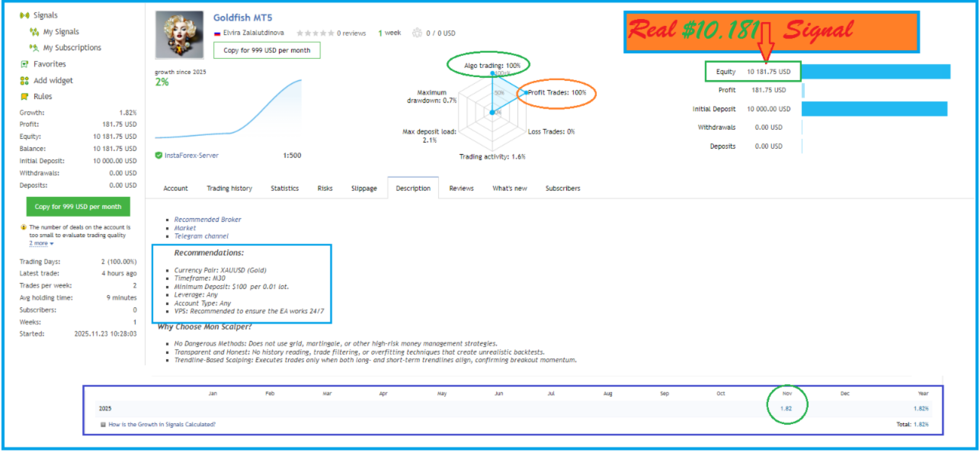980x453 pixels.
Task: Click the 'Trading activity: 1.6%' label
Action: coord(492,156)
